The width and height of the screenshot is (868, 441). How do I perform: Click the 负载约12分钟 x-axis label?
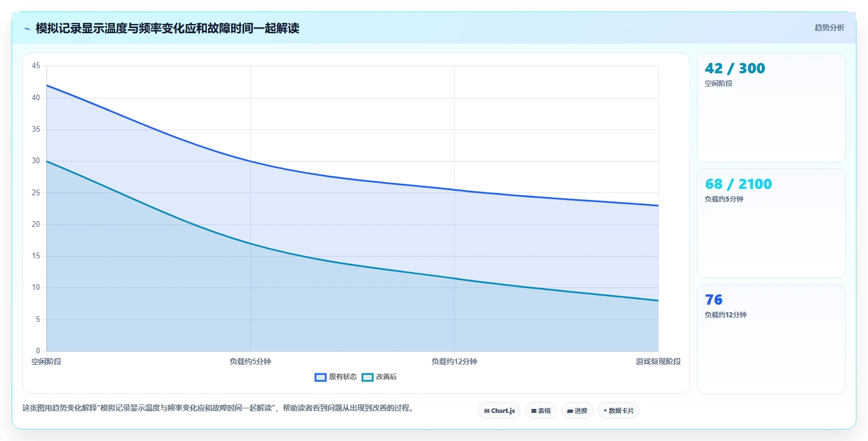point(454,361)
